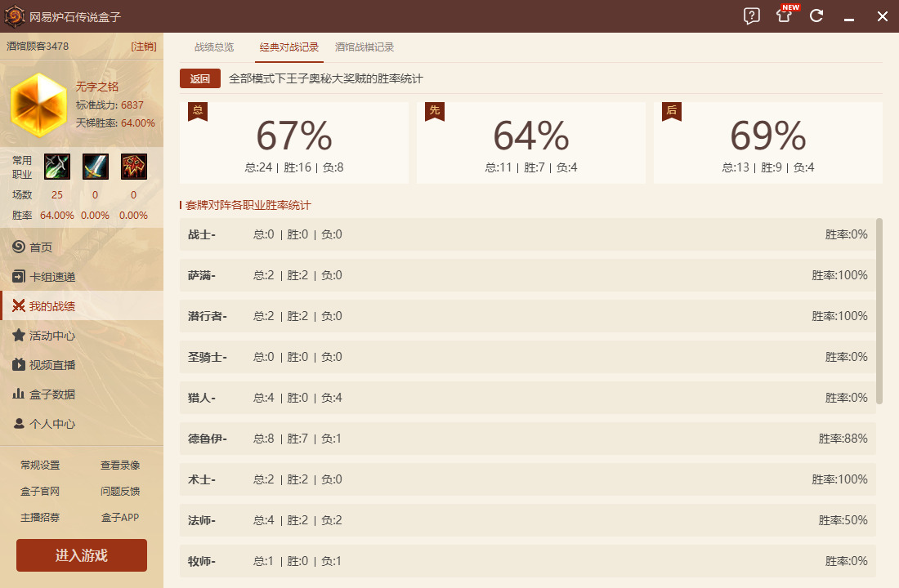Open 首页 home in sidebar
The height and width of the screenshot is (588, 899).
[41, 247]
